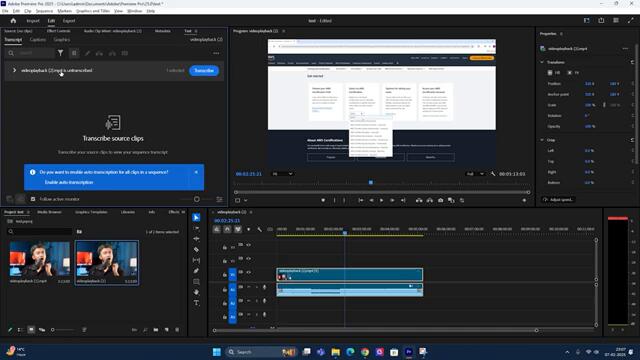Switch to the Media Browser tab

click(x=49, y=212)
